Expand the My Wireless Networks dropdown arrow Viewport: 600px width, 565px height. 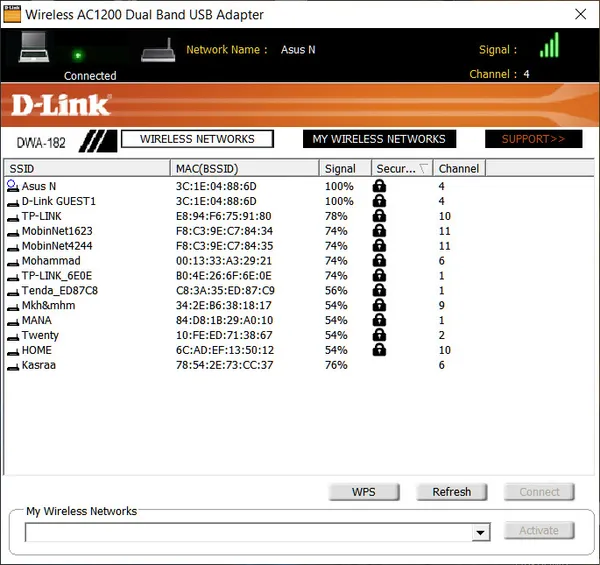point(481,532)
